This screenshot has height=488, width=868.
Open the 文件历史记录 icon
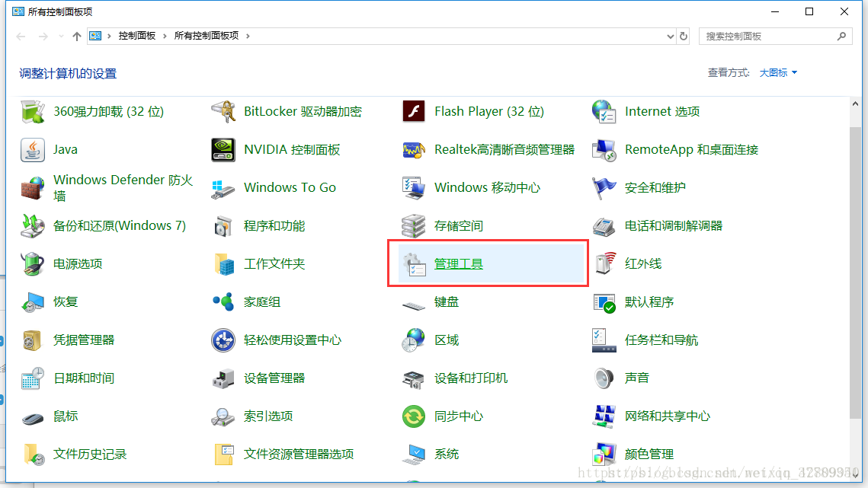tap(33, 455)
